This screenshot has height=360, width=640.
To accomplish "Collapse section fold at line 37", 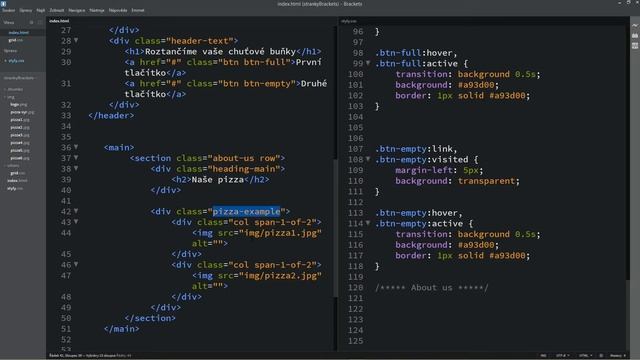I will click(76, 158).
